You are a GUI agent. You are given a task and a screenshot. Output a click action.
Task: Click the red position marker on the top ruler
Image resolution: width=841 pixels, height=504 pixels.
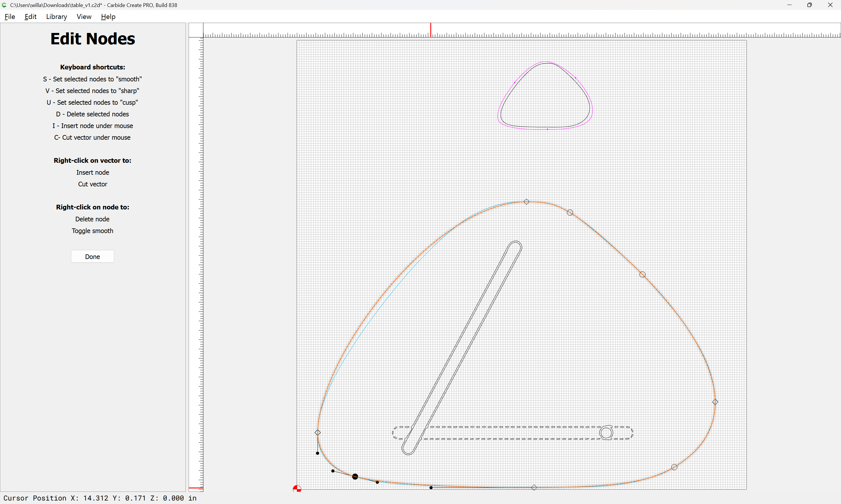pos(431,30)
